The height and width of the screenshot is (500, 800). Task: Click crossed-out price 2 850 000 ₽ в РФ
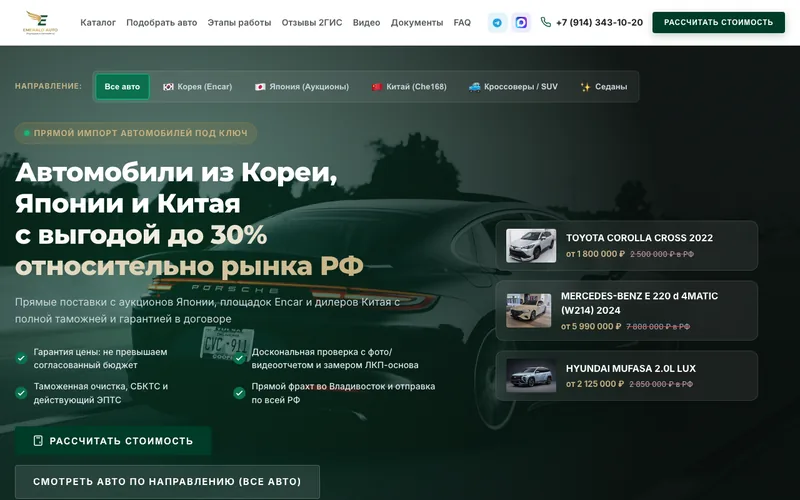click(x=661, y=384)
